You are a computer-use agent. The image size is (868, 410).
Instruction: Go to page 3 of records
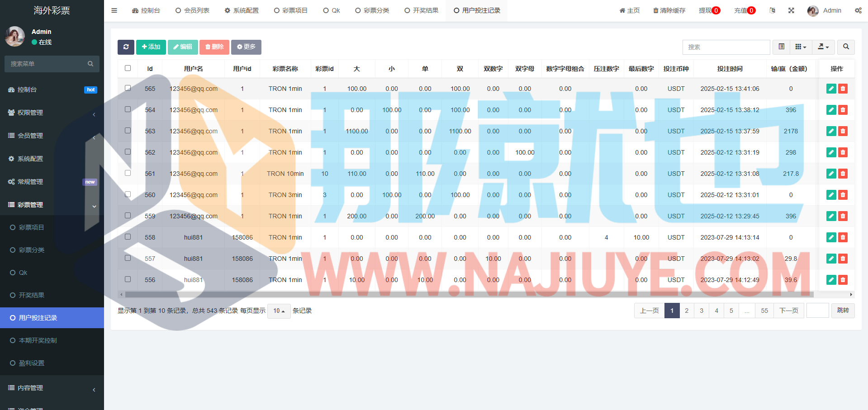click(702, 311)
